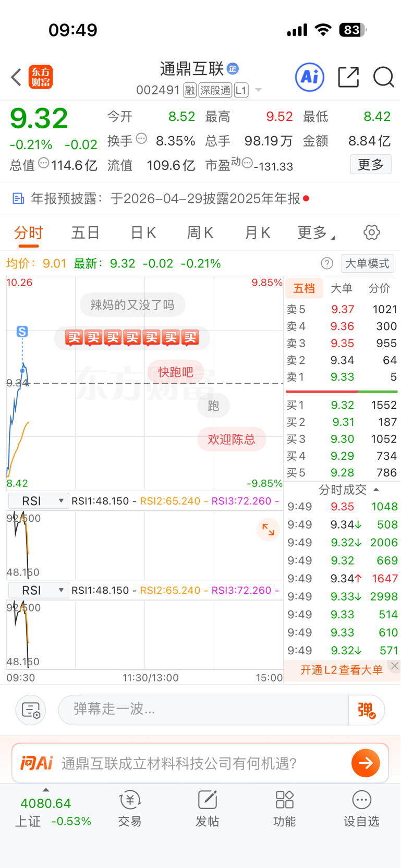Switch to the 月K tab

pos(258,233)
